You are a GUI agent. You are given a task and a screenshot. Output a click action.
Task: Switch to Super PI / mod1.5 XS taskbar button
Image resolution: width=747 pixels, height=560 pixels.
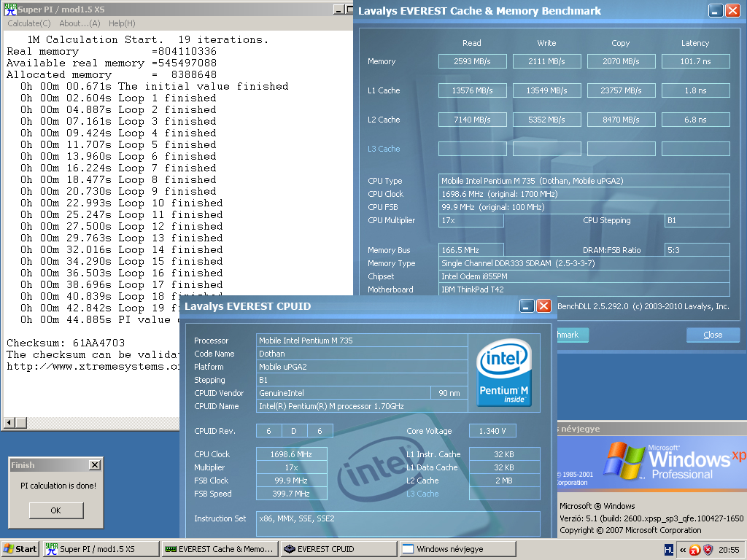(x=101, y=549)
